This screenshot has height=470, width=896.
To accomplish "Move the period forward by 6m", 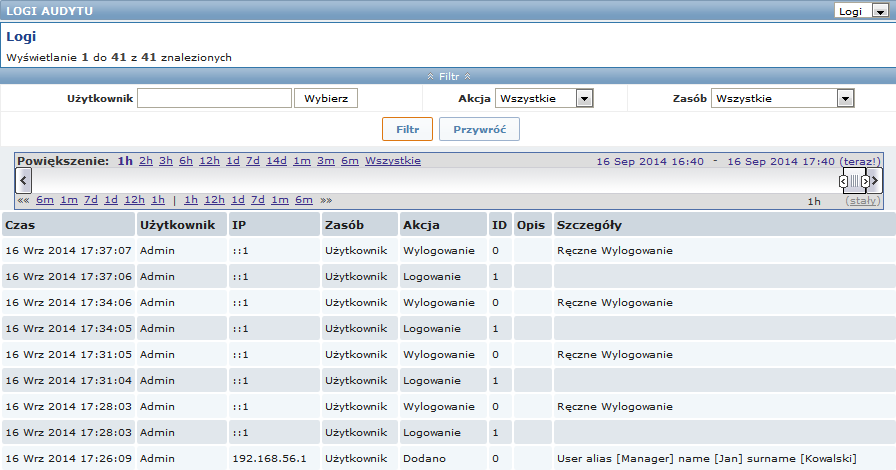I will (304, 200).
